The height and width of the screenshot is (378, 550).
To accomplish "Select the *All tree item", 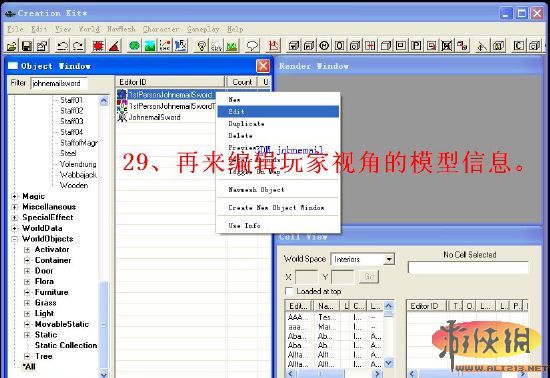I will [29, 367].
